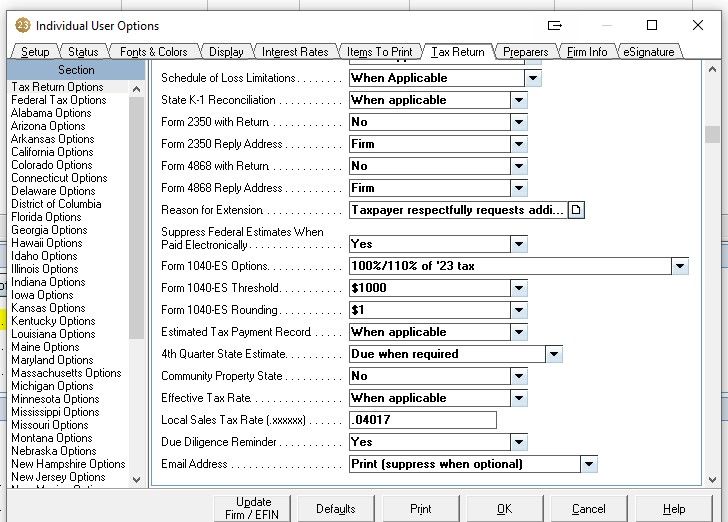Select Montana Options section
This screenshot has width=728, height=522.
pos(52,438)
